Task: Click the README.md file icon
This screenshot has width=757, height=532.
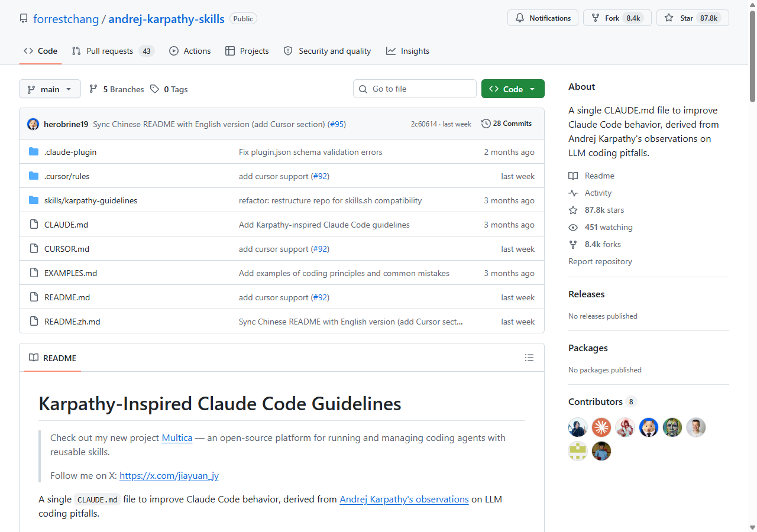Action: [34, 297]
